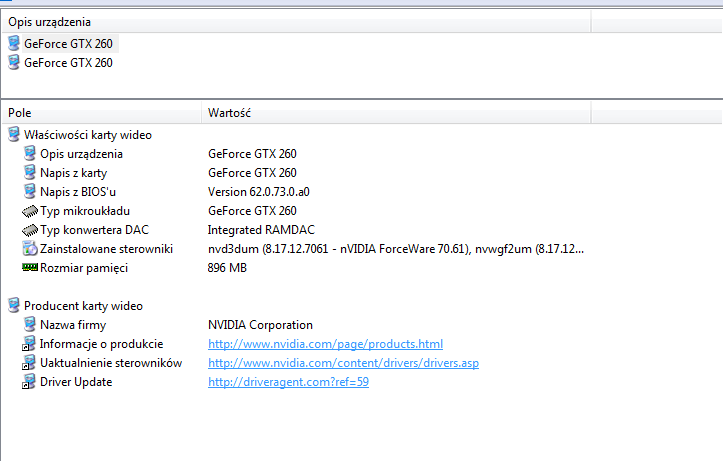Click the 896 MB memory value

click(x=227, y=268)
